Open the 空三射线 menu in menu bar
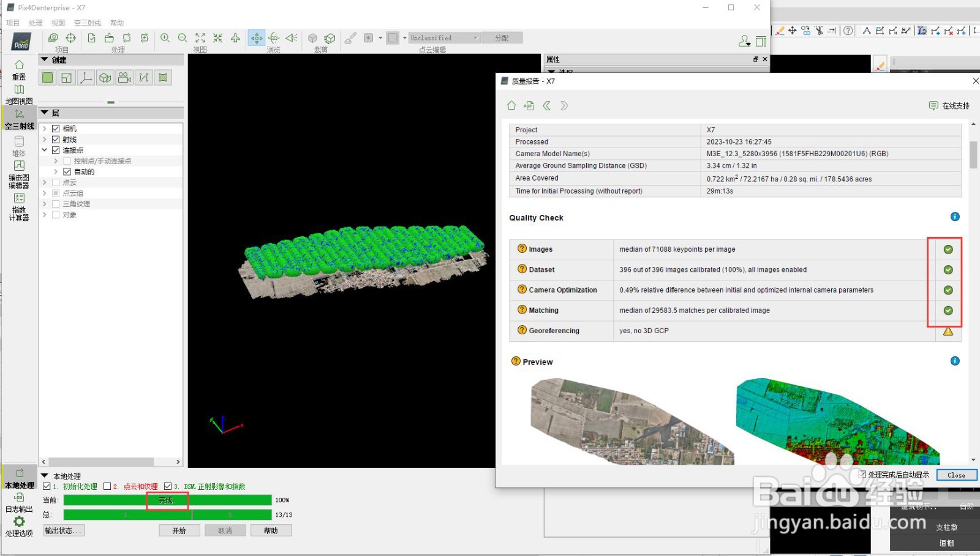Screen dimensions: 980x556 coord(88,23)
